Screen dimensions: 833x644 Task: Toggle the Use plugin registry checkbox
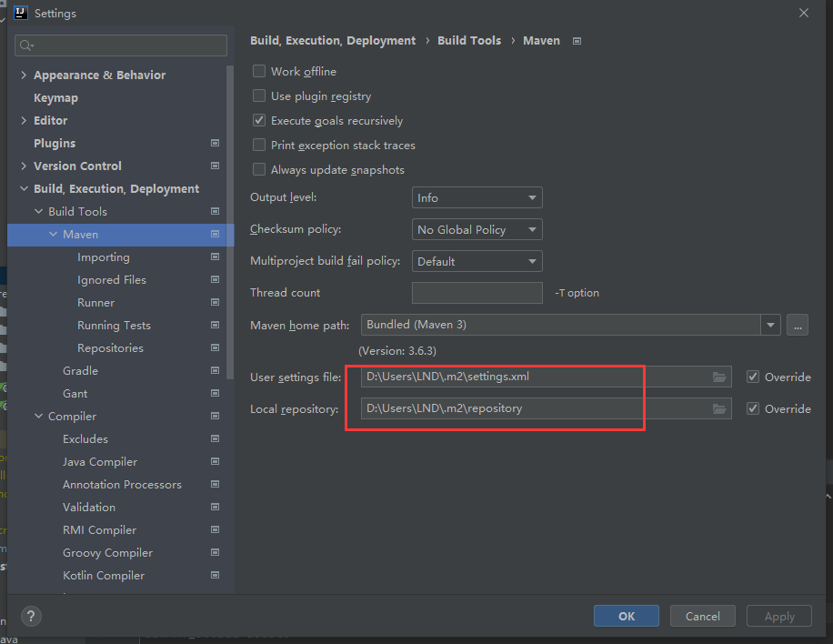pyautogui.click(x=259, y=96)
